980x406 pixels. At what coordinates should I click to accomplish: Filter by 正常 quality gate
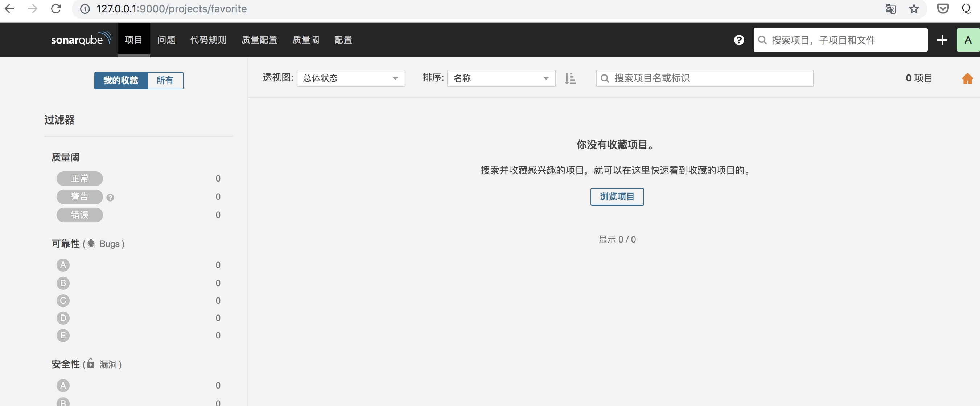79,179
